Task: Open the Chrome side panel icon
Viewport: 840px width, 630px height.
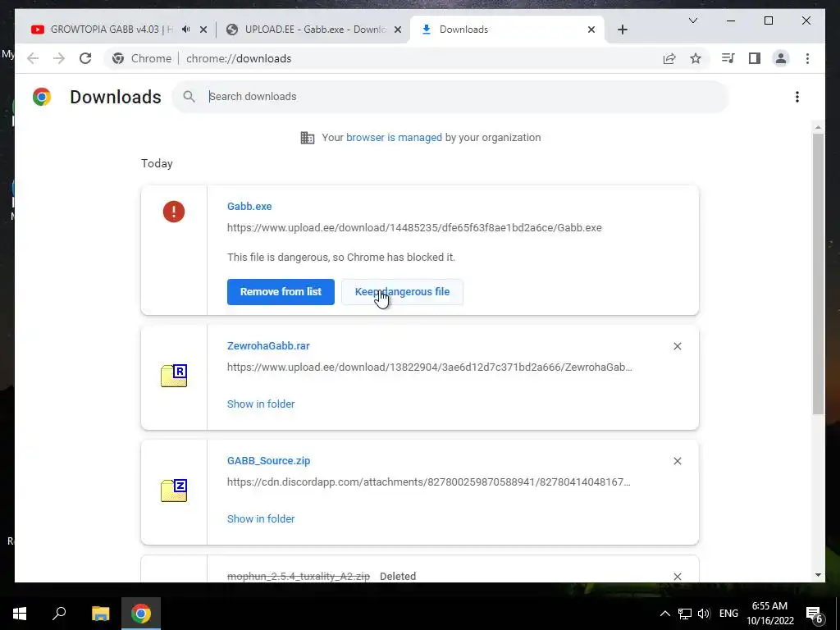Action: (x=755, y=58)
